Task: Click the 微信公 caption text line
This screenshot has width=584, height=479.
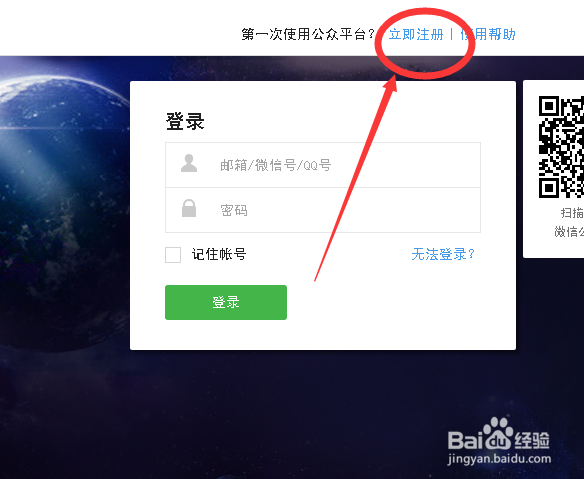Action: coord(569,232)
